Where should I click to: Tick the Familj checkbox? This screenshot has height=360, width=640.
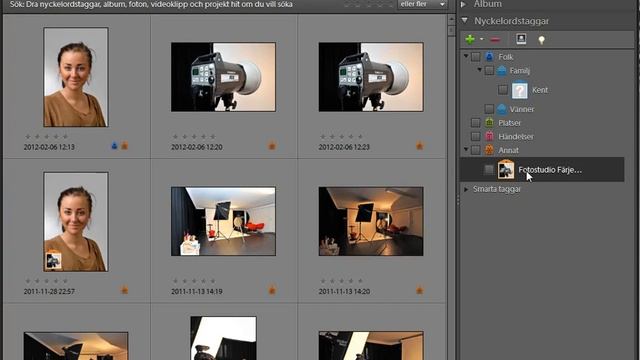[489, 71]
